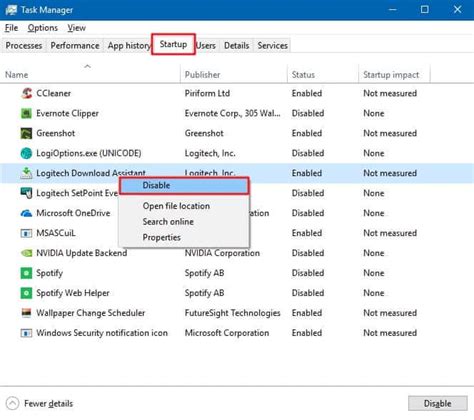The width and height of the screenshot is (474, 420).
Task: Select Windows Security notification icon entry
Action: (x=102, y=333)
